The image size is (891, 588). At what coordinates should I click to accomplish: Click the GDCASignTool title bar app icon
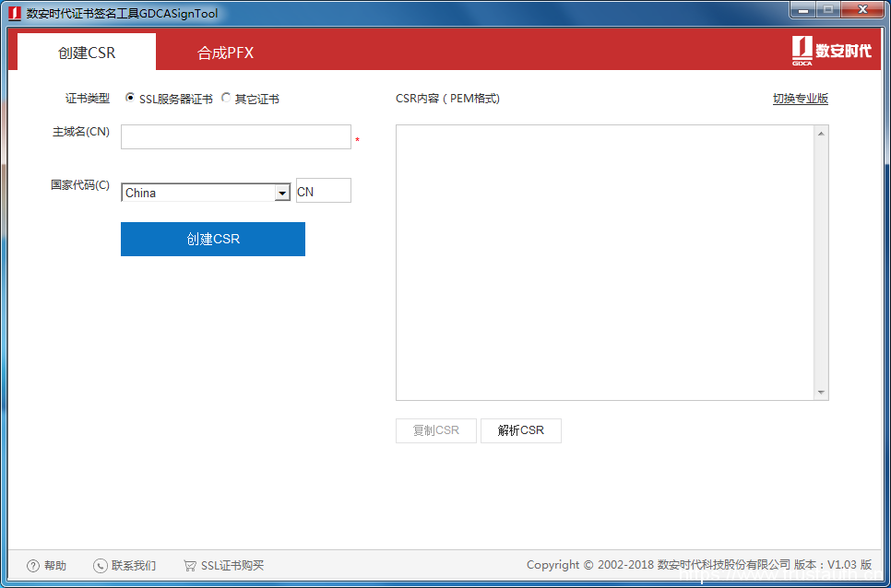coord(16,13)
